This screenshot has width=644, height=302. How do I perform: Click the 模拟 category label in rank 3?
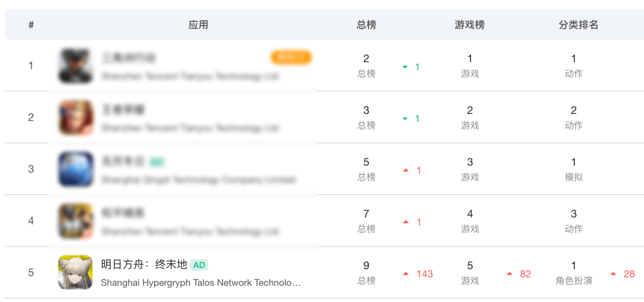coord(574,177)
